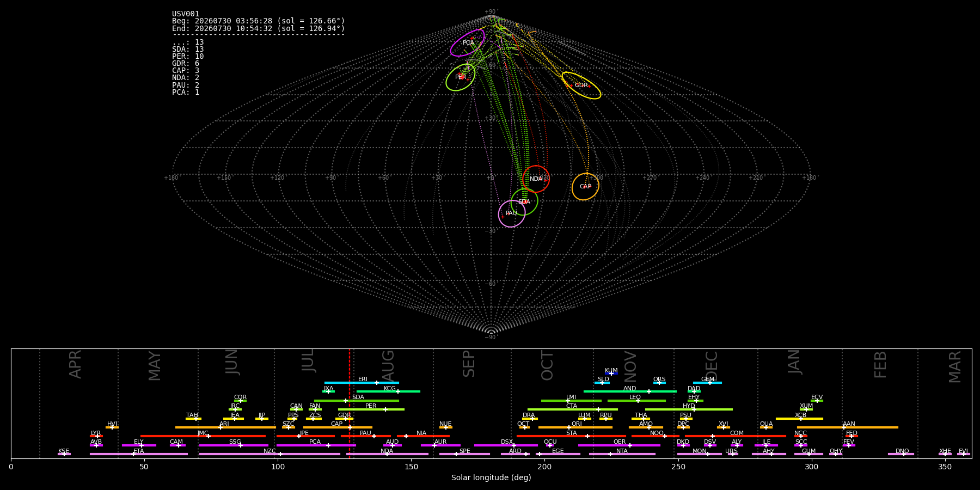Click the URS shower label
This screenshot has width=980, height=490.
tap(731, 451)
